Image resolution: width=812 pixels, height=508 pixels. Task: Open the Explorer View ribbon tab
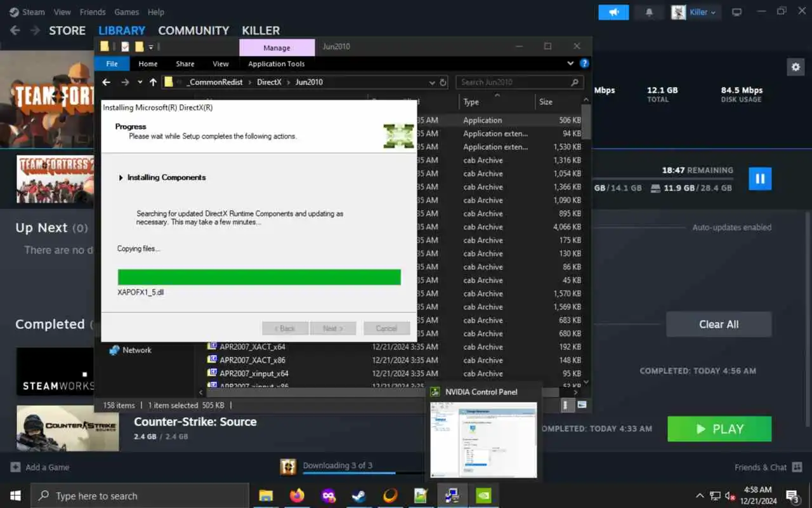pos(221,63)
